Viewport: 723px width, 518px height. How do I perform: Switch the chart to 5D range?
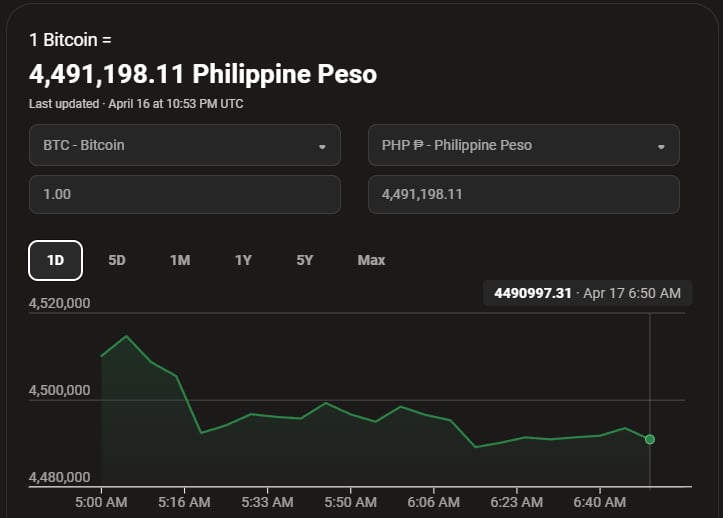pos(117,260)
